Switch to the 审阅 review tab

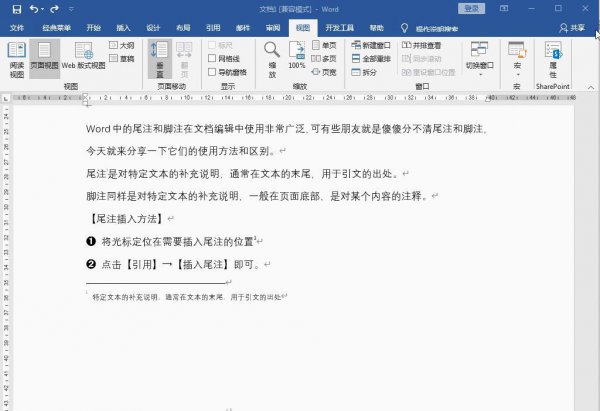click(x=273, y=28)
